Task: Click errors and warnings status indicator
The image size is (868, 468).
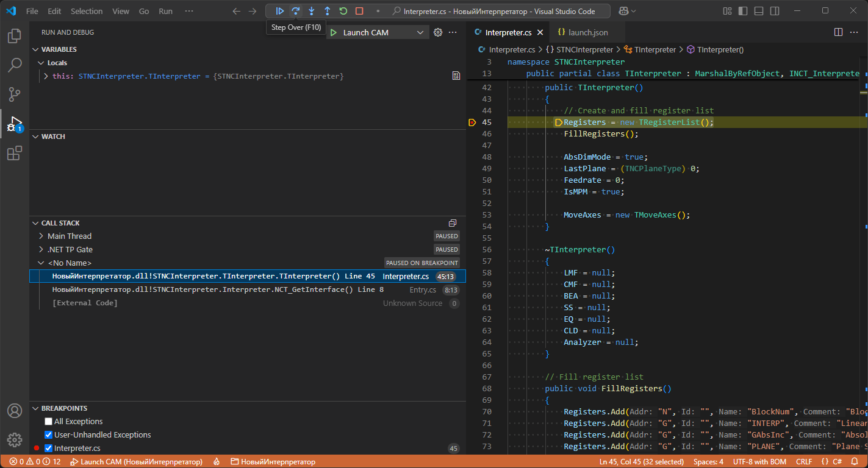Action: click(35, 462)
